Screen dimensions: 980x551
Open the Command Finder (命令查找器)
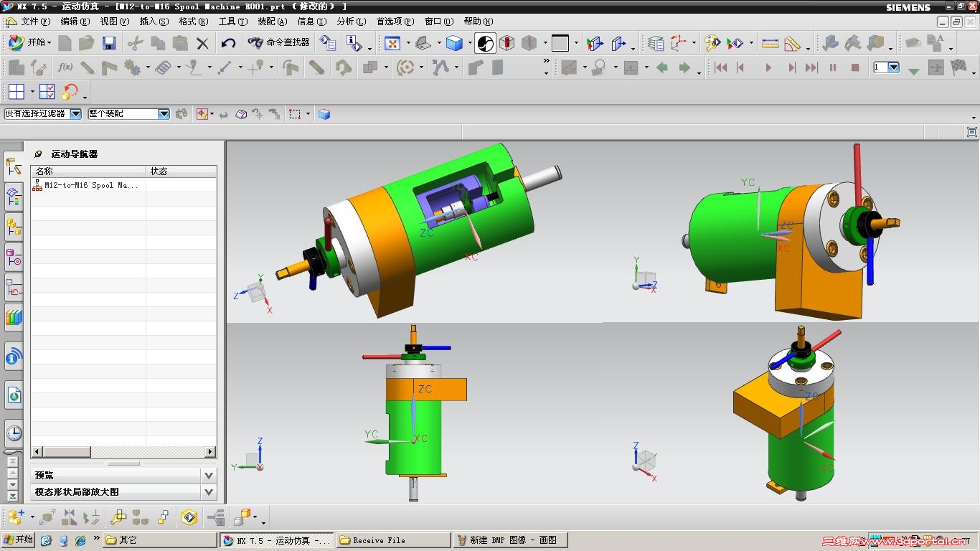click(x=279, y=43)
